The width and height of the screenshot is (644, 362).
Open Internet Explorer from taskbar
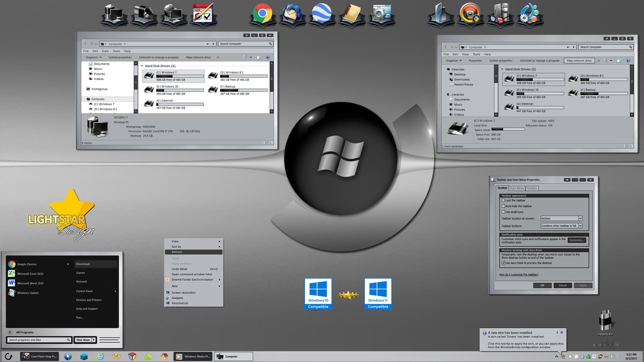coord(100,356)
